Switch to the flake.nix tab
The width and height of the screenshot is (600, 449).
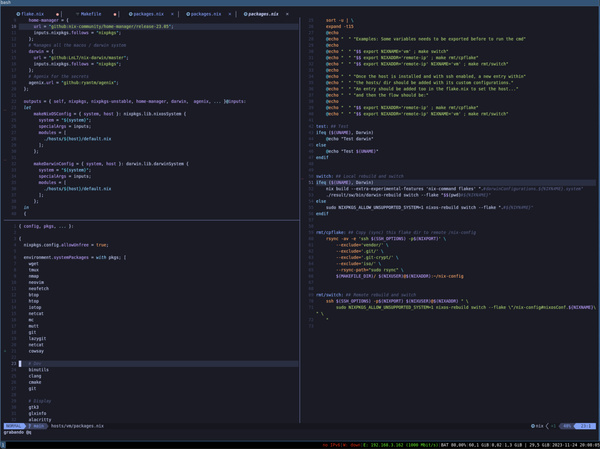coord(33,14)
